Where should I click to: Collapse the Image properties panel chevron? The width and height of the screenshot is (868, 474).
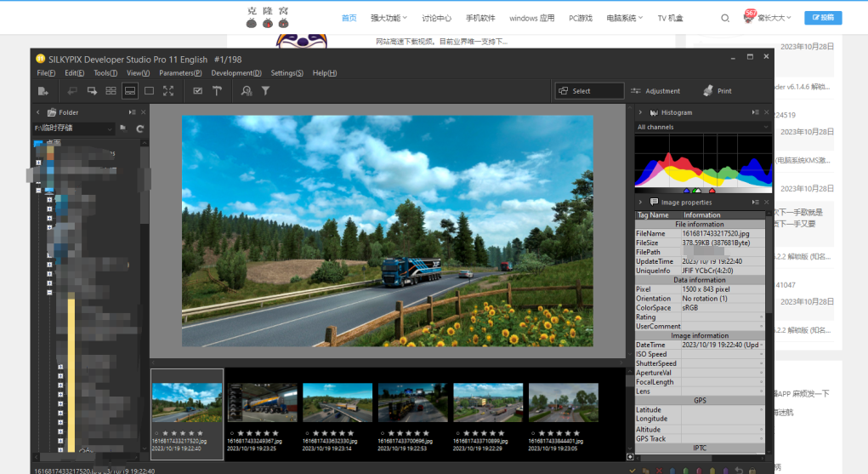click(640, 202)
